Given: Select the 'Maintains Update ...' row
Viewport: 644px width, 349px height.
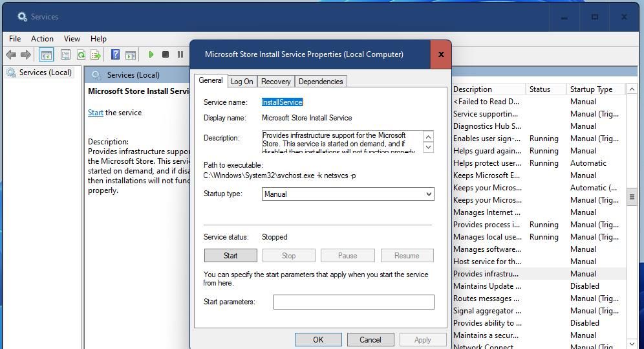Looking at the screenshot, I should point(539,286).
